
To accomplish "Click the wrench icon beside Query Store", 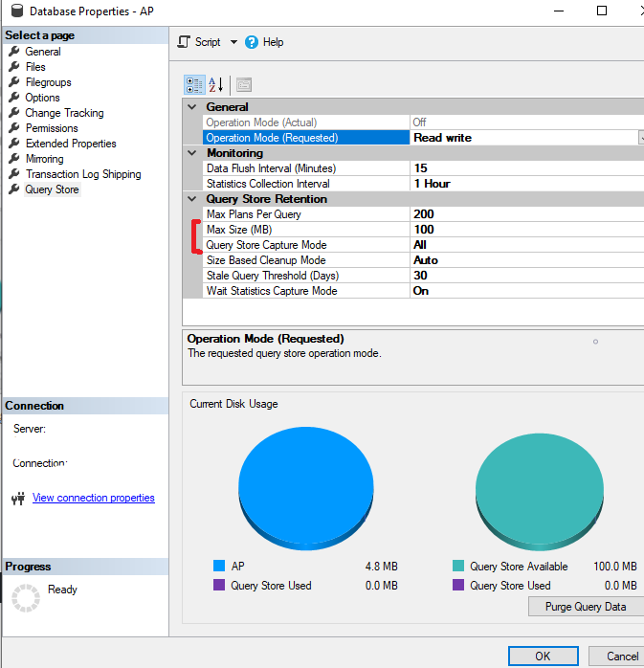I will click(x=14, y=189).
